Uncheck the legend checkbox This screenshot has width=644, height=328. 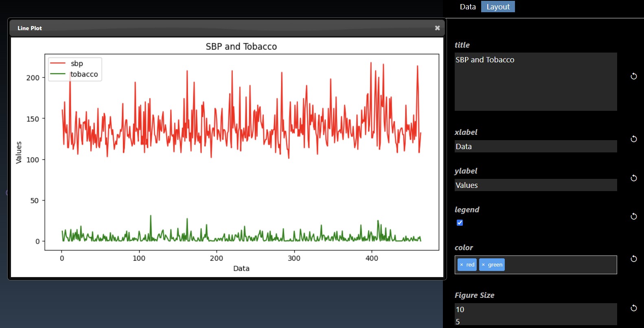click(460, 222)
